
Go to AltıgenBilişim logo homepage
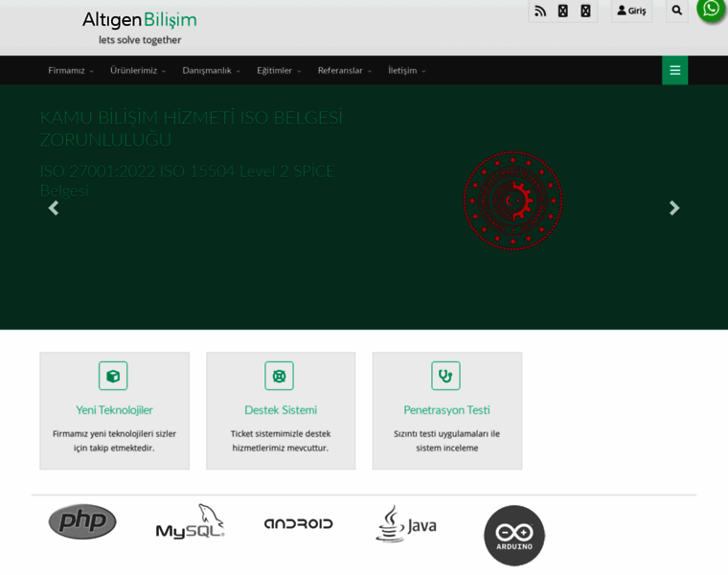pyautogui.click(x=140, y=20)
